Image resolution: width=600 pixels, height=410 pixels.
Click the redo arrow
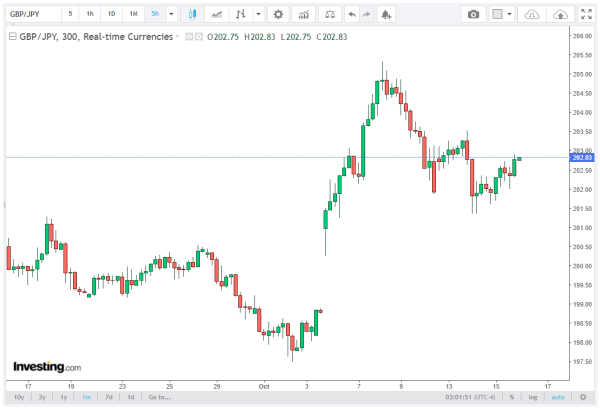pyautogui.click(x=368, y=15)
